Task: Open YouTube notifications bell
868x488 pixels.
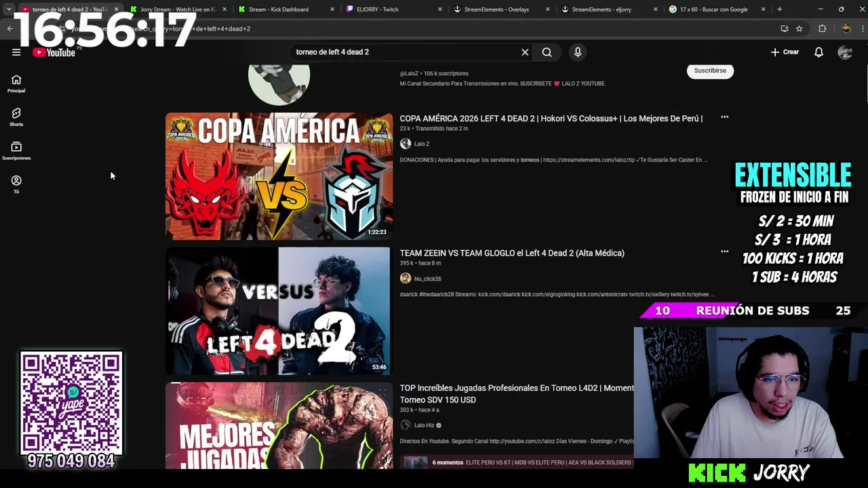Action: coord(818,52)
